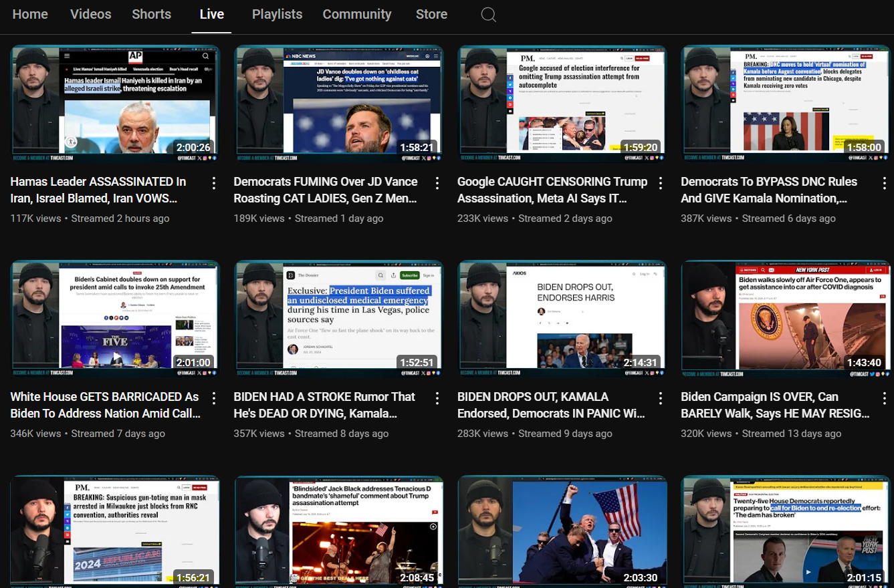Click '320K views • Streamed 13 days ago'
894x588 pixels.
pos(761,434)
